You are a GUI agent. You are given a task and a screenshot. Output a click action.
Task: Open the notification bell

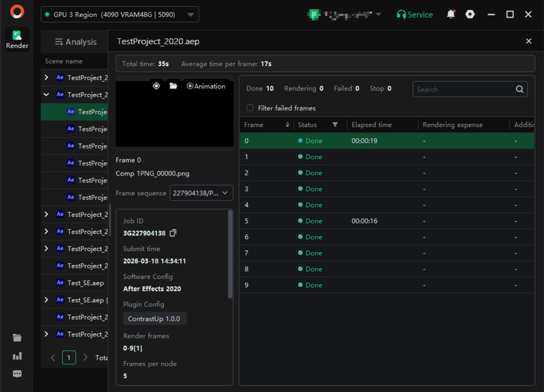tap(451, 14)
